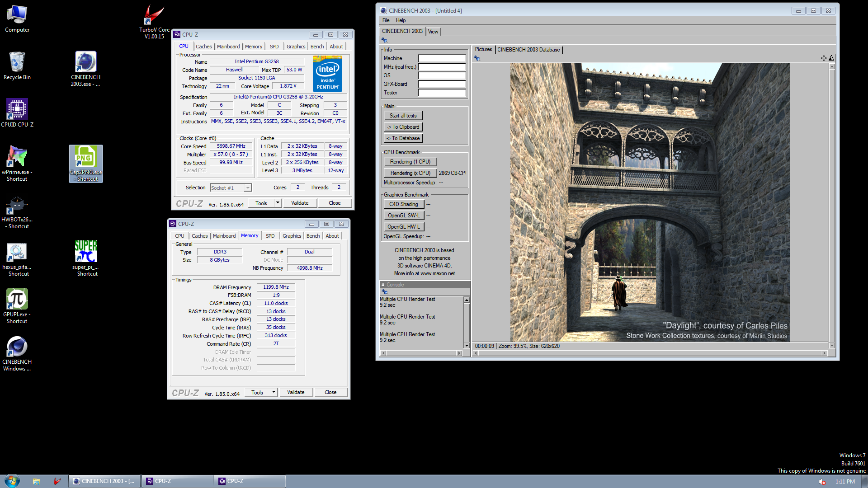
Task: Click the taskbar clock 1:11 PM
Action: pyautogui.click(x=845, y=482)
